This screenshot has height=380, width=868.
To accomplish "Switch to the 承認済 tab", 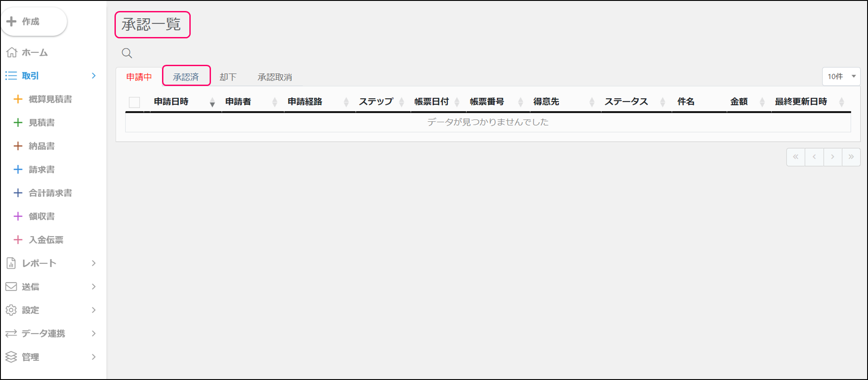I will (186, 77).
